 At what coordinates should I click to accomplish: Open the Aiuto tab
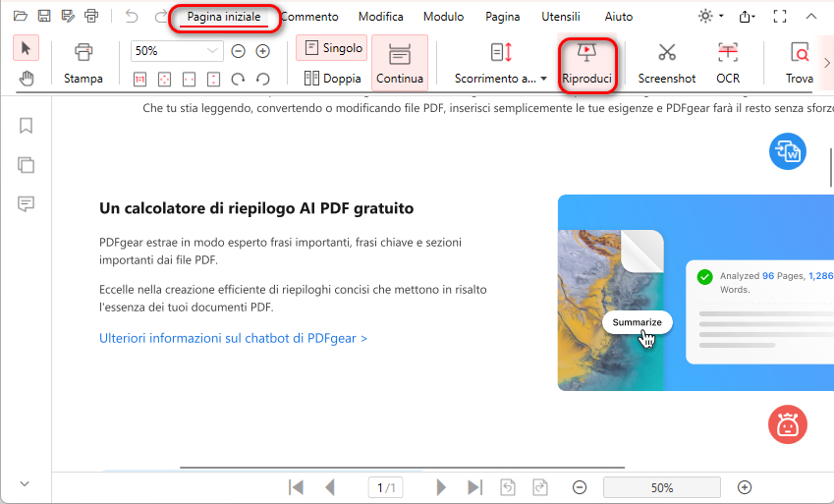coord(619,17)
